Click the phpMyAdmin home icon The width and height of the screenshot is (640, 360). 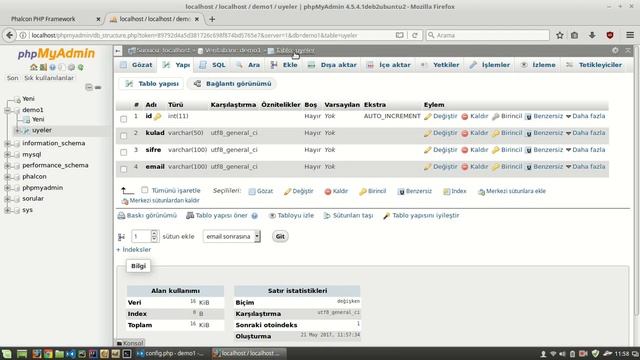pos(33,67)
